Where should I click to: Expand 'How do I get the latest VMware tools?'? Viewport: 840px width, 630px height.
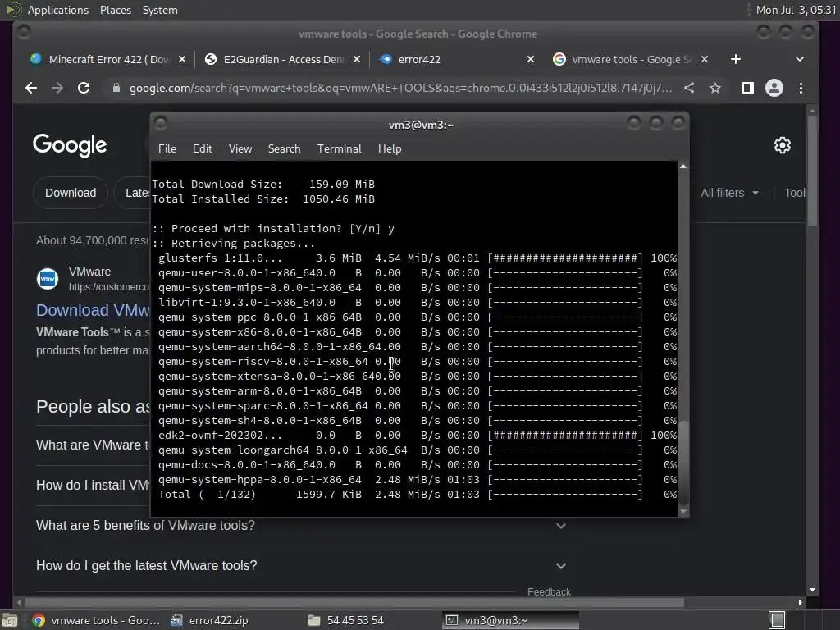click(304, 566)
